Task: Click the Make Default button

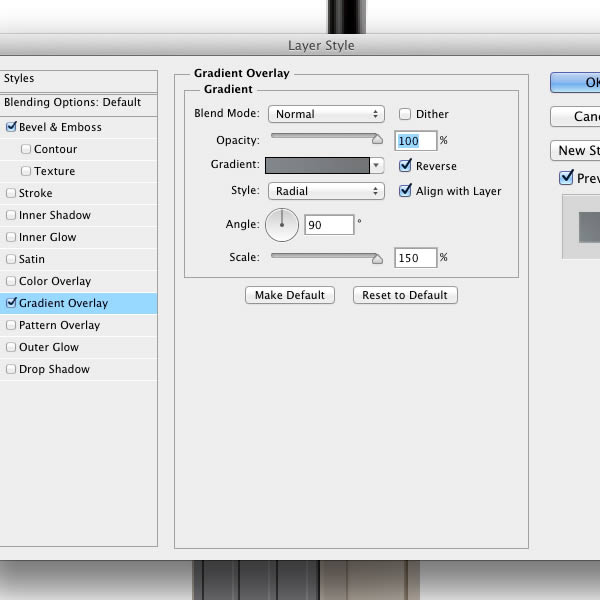Action: (x=290, y=295)
